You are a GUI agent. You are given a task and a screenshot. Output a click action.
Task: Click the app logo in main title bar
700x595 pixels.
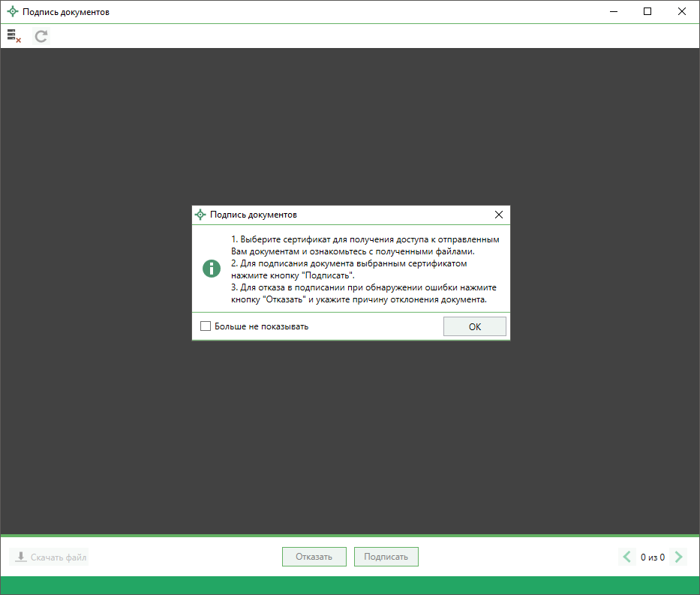coord(13,12)
